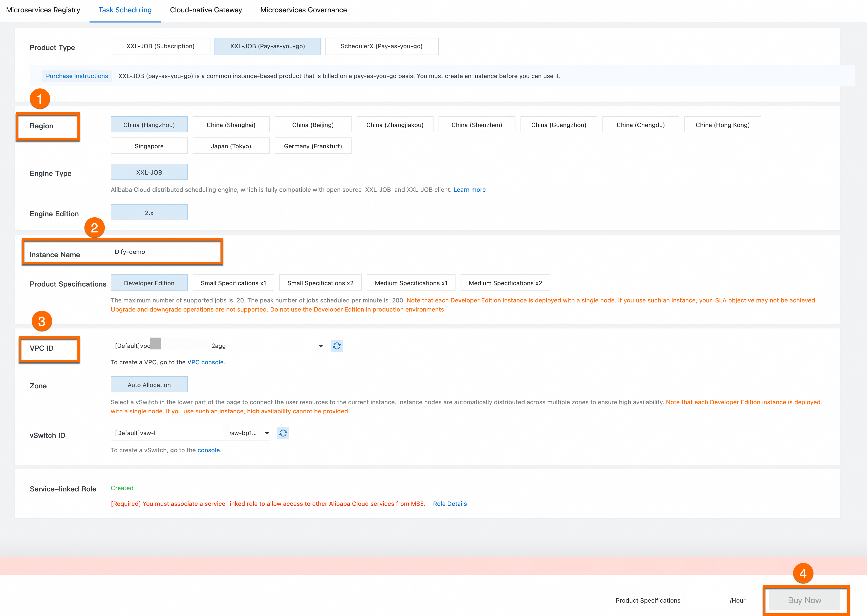Select XXL-JOB (Subscription) product type
Viewport: 867px width, 616px height.
tap(160, 46)
